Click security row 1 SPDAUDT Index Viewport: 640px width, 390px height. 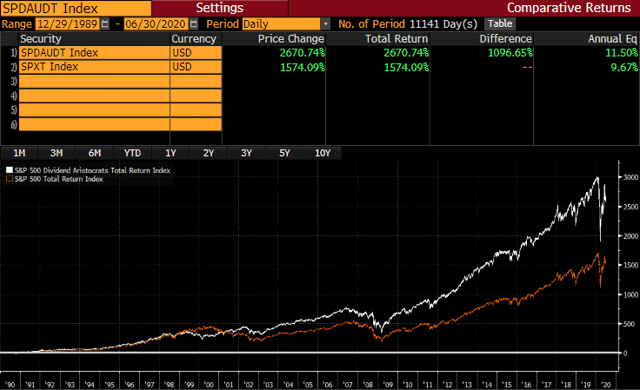(94, 53)
